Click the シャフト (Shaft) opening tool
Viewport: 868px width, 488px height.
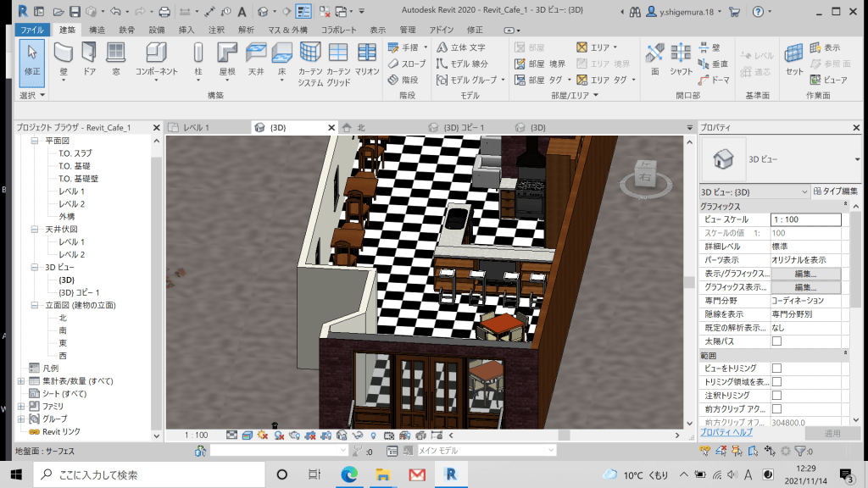click(681, 58)
